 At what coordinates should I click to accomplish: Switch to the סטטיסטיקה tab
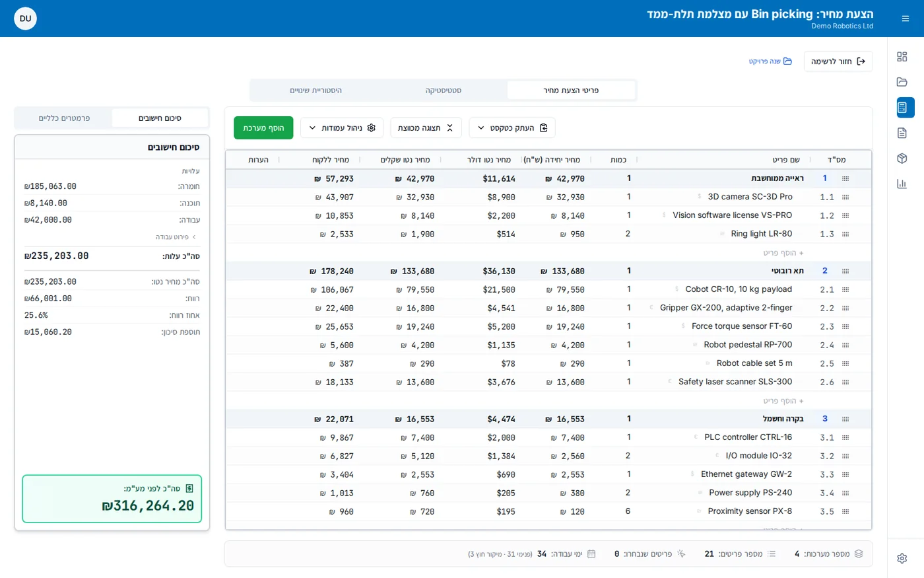pos(444,90)
